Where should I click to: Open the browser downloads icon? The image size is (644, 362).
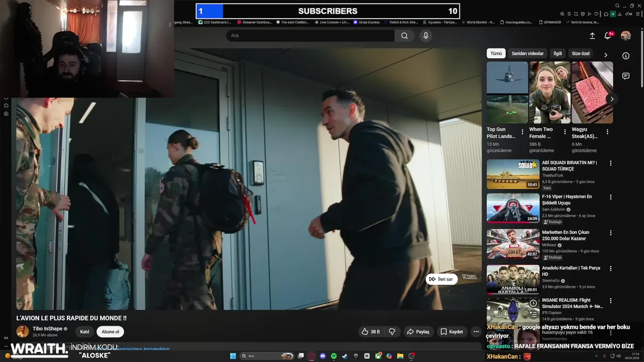[619, 14]
